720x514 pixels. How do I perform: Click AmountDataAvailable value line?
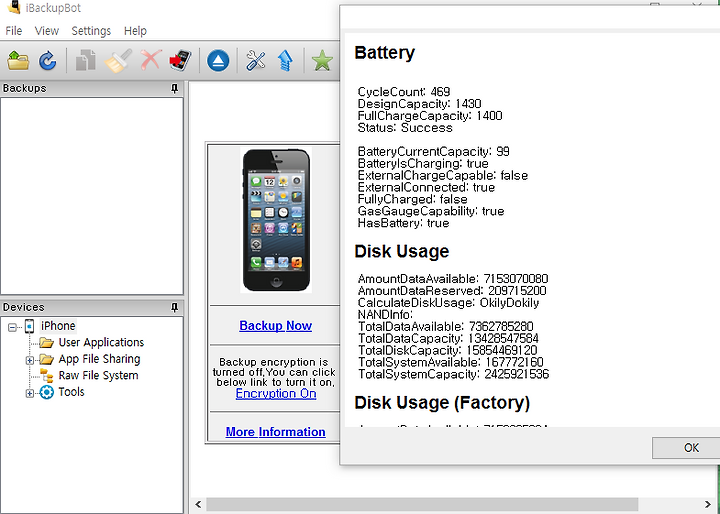point(453,279)
